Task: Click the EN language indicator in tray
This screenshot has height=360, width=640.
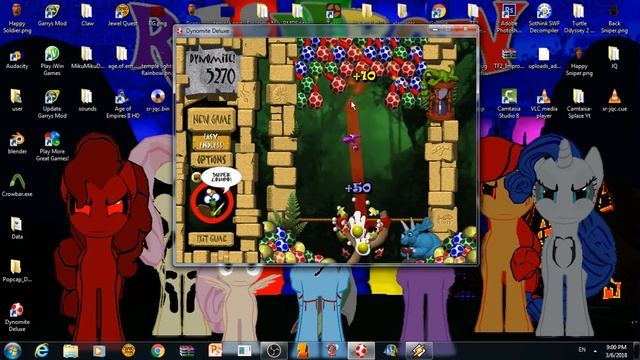Action: click(582, 350)
